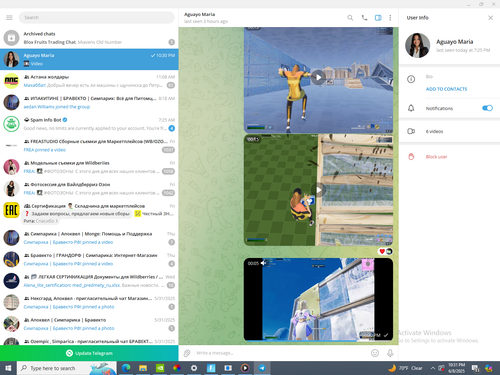Viewport: 500px width, 375px height.
Task: Open the three-dot chat options menu
Action: tap(390, 18)
